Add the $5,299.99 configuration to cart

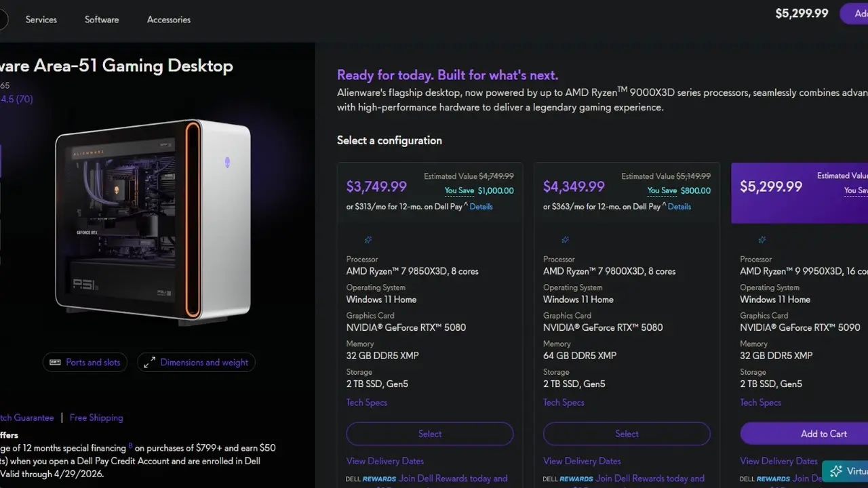[823, 434]
